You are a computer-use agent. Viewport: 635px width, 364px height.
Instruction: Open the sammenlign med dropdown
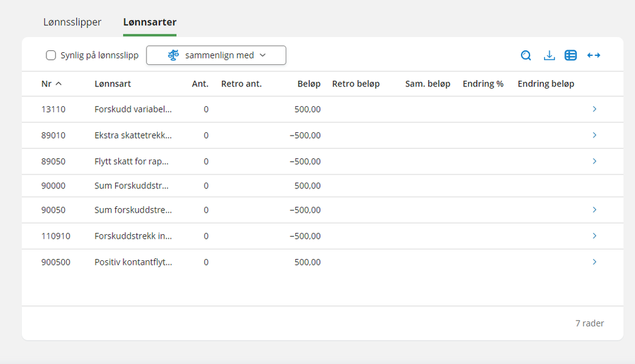(216, 55)
